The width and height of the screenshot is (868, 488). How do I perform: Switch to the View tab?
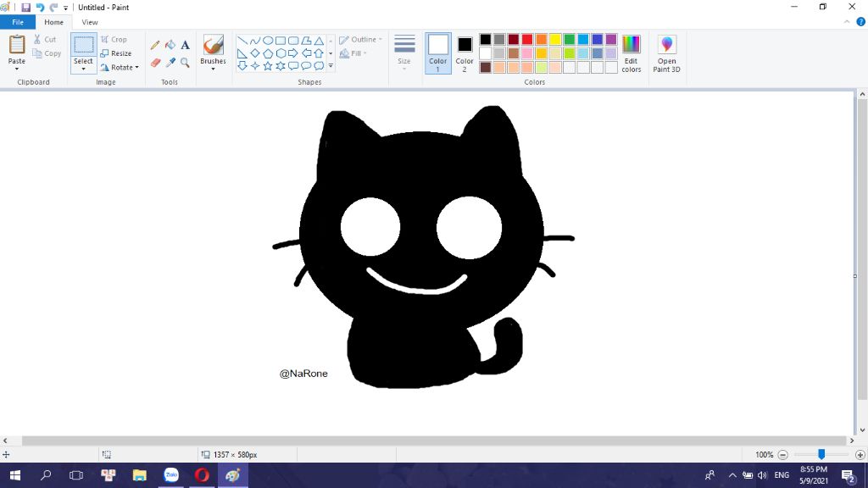(90, 22)
